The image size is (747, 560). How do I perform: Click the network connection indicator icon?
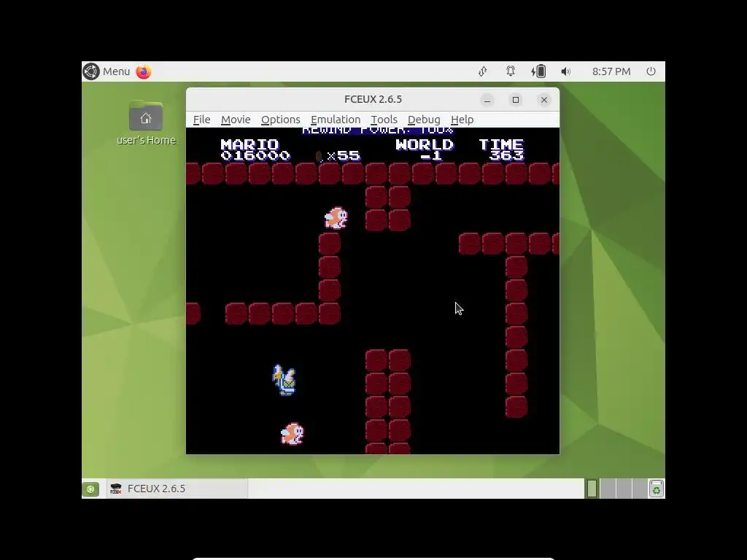[x=483, y=71]
